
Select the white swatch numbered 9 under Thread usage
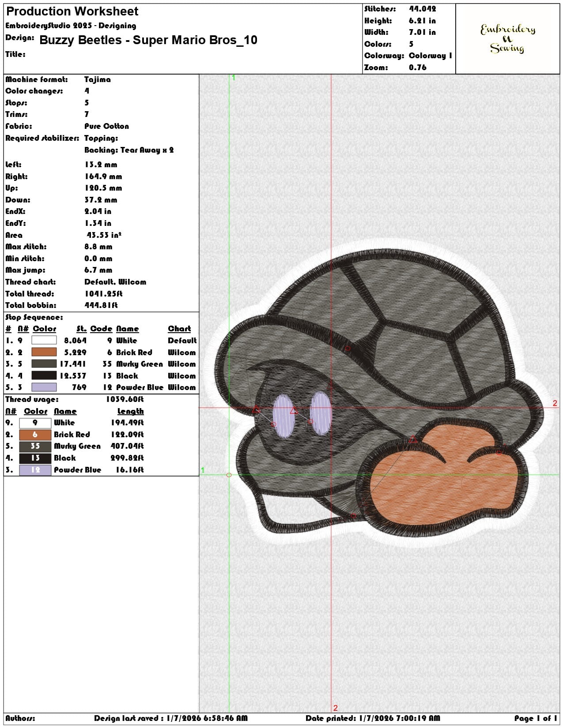(x=35, y=423)
